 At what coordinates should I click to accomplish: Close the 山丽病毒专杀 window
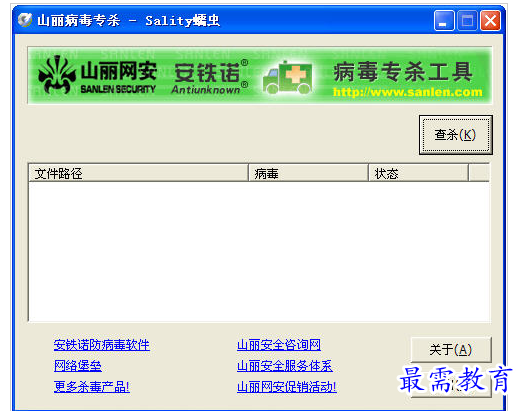490,21
